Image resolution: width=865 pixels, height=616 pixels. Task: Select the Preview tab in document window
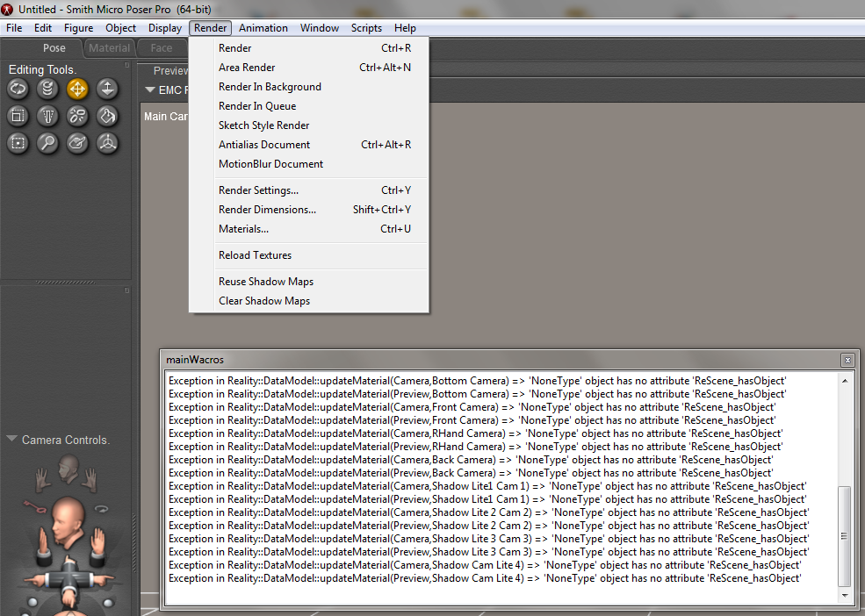click(x=169, y=70)
